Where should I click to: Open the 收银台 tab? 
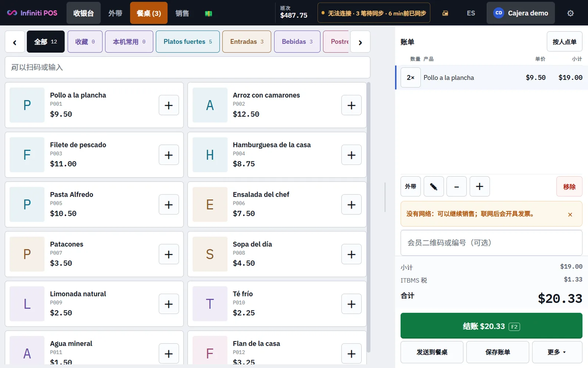[83, 13]
